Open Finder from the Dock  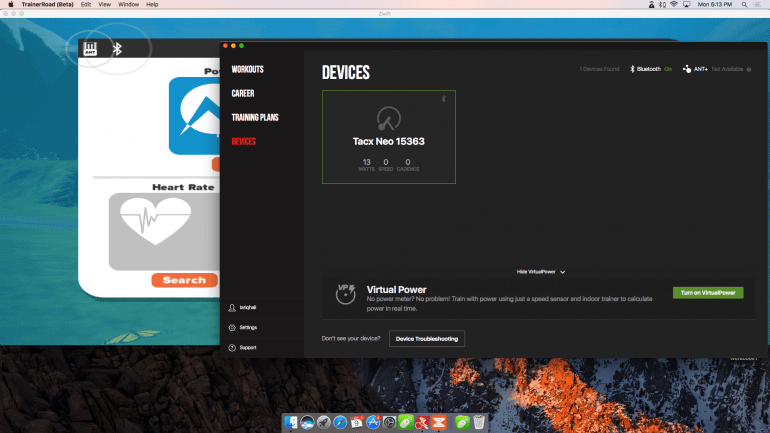click(291, 422)
